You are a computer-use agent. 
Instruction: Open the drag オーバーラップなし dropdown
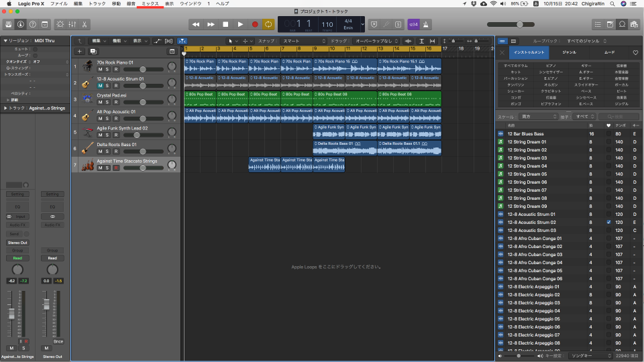(376, 41)
